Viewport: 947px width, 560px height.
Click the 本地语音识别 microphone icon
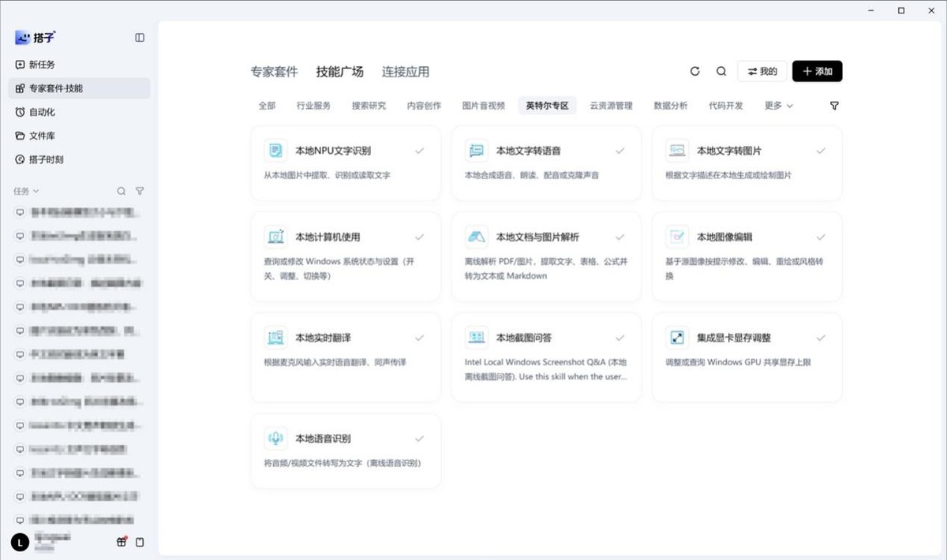point(275,439)
